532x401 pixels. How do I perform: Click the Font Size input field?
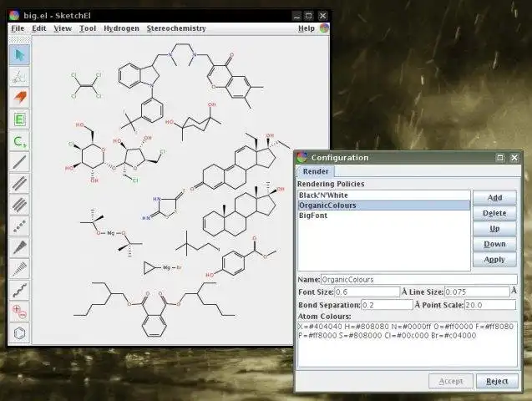click(x=367, y=292)
